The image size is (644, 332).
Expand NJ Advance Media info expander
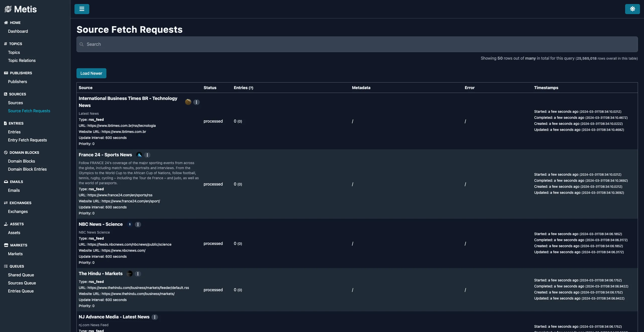[x=155, y=317]
